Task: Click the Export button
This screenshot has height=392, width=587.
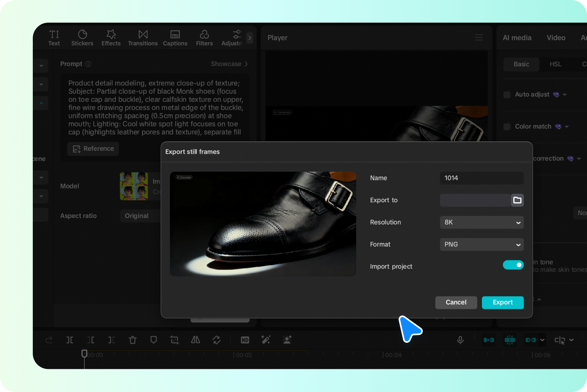Action: pos(503,302)
